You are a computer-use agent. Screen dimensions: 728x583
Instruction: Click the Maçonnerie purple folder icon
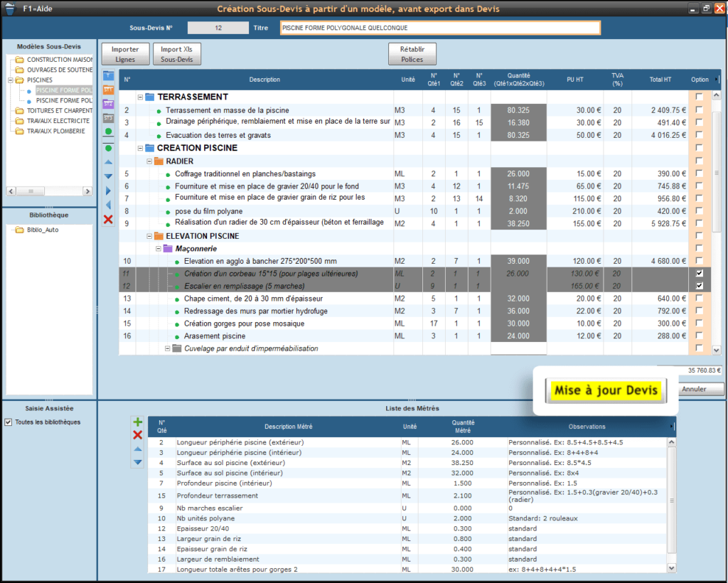point(168,249)
